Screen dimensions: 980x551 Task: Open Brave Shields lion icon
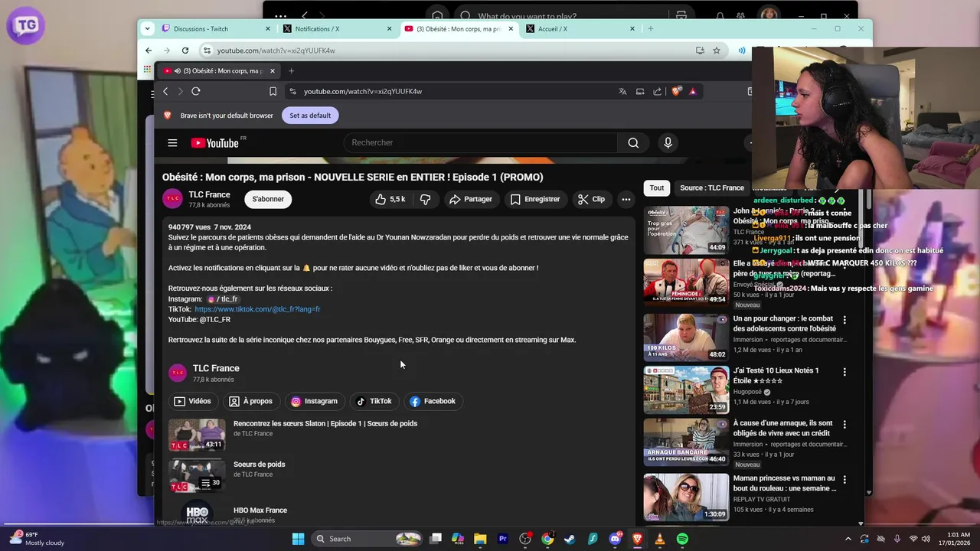[676, 91]
